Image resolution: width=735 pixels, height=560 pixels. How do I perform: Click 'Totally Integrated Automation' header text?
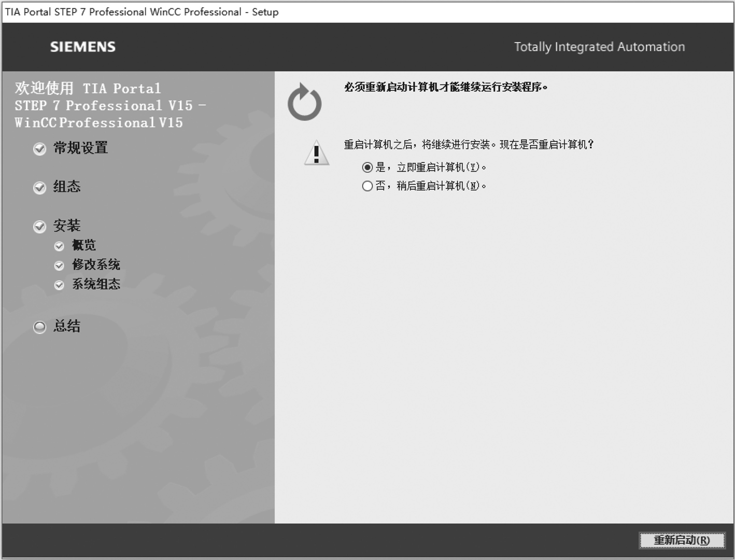pyautogui.click(x=599, y=47)
